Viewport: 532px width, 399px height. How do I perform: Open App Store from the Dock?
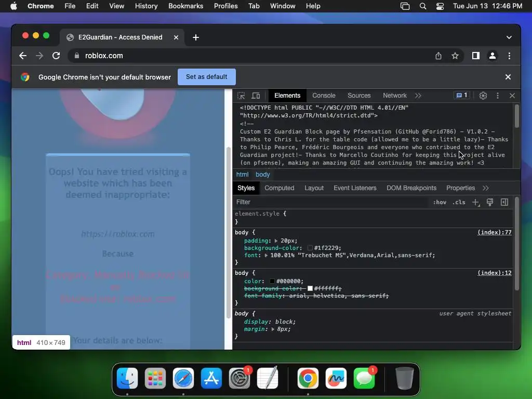click(x=211, y=378)
